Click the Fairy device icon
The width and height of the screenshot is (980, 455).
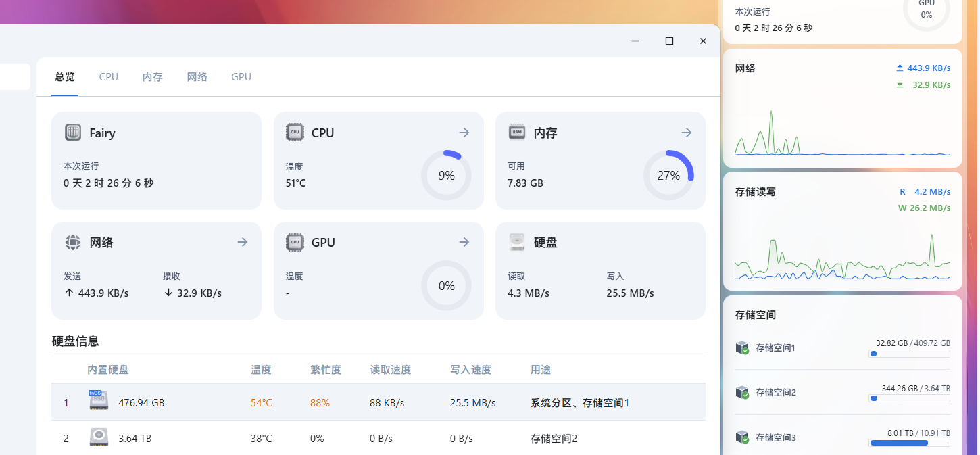[x=73, y=133]
